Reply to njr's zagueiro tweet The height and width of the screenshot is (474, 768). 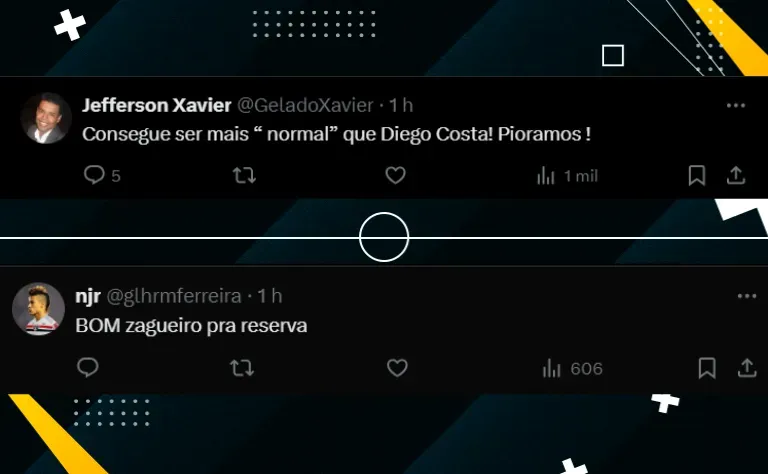[x=88, y=368]
